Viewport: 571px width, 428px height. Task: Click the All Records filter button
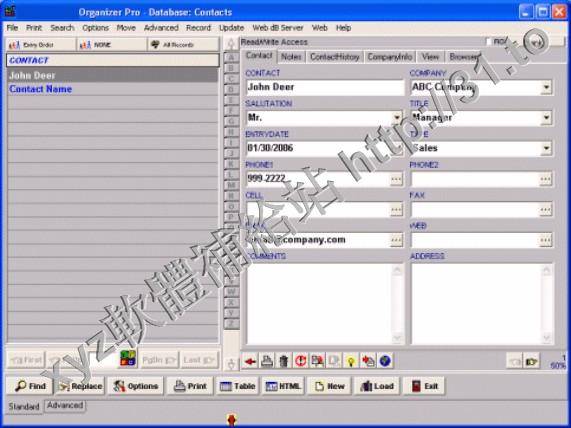(183, 45)
